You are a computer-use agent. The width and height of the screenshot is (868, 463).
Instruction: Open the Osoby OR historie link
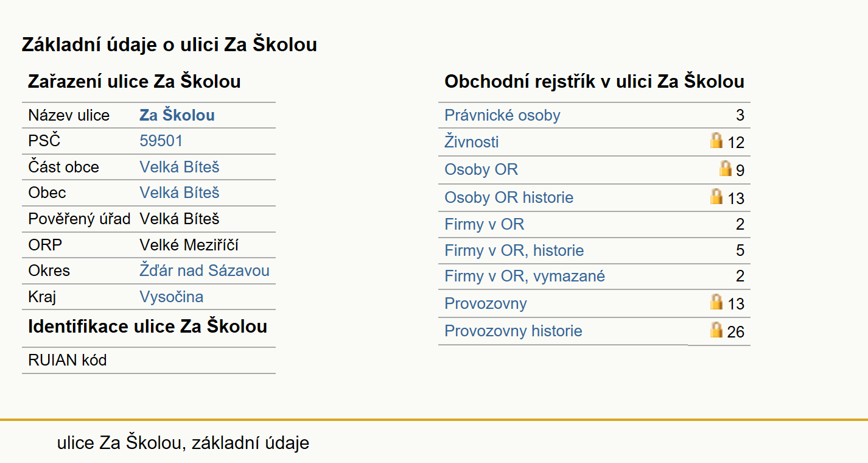(509, 197)
